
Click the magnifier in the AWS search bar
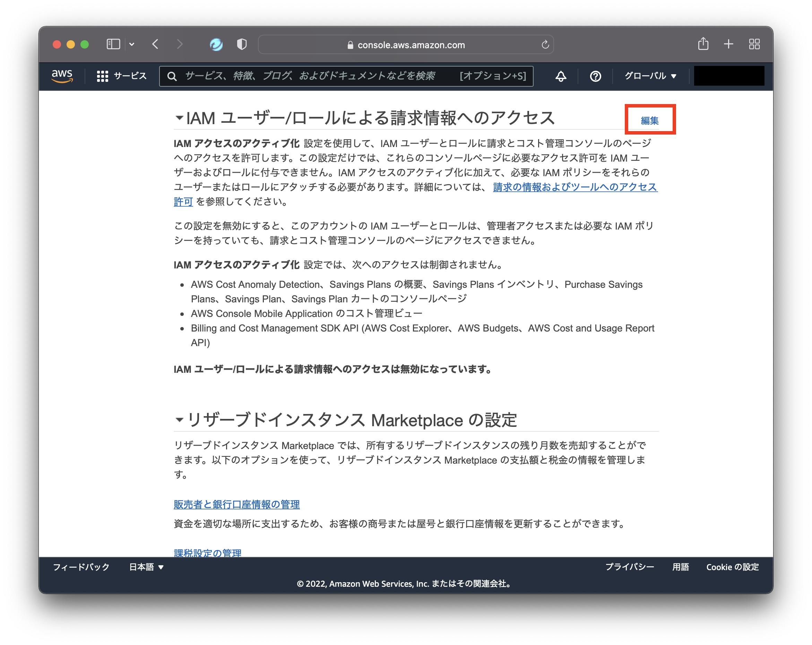173,76
